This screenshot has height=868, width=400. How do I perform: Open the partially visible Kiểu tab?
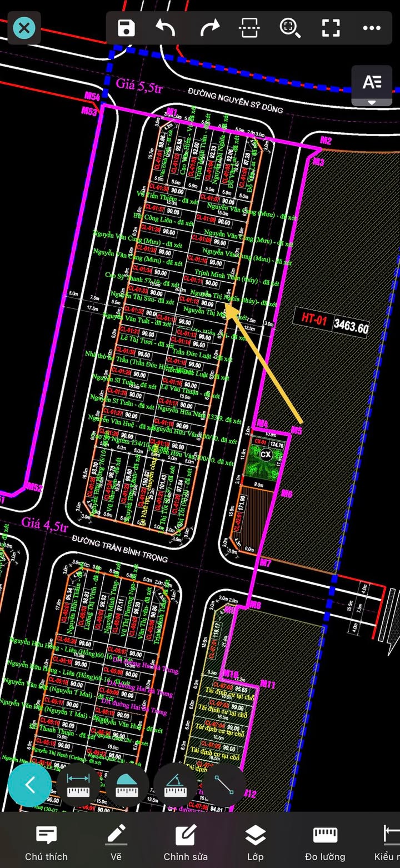[x=388, y=842]
